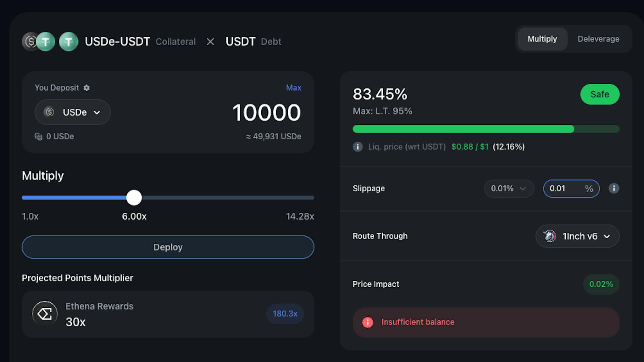Click the Safe status badge
This screenshot has height=362, width=644.
[x=599, y=94]
